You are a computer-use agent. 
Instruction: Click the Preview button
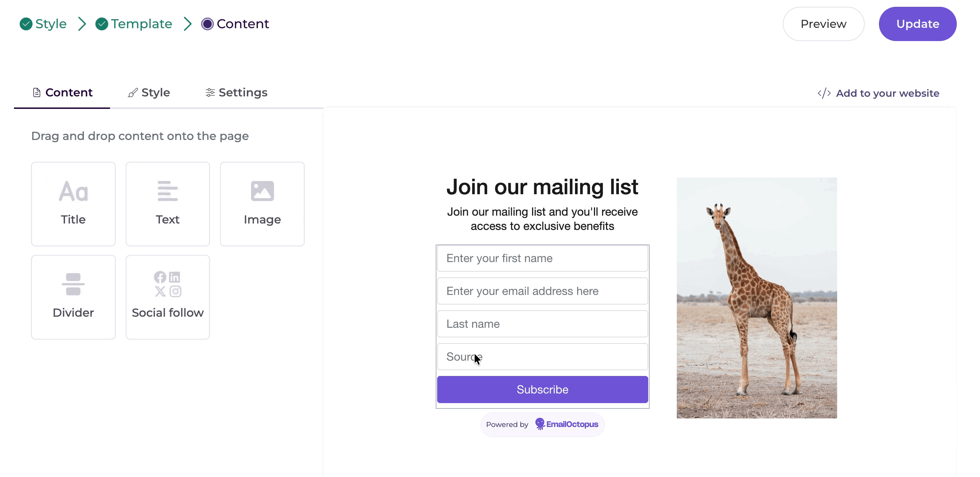(x=823, y=24)
